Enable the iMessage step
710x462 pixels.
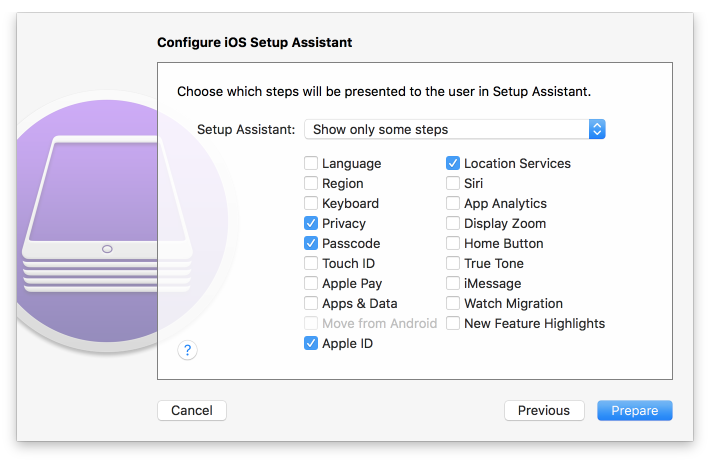click(453, 283)
